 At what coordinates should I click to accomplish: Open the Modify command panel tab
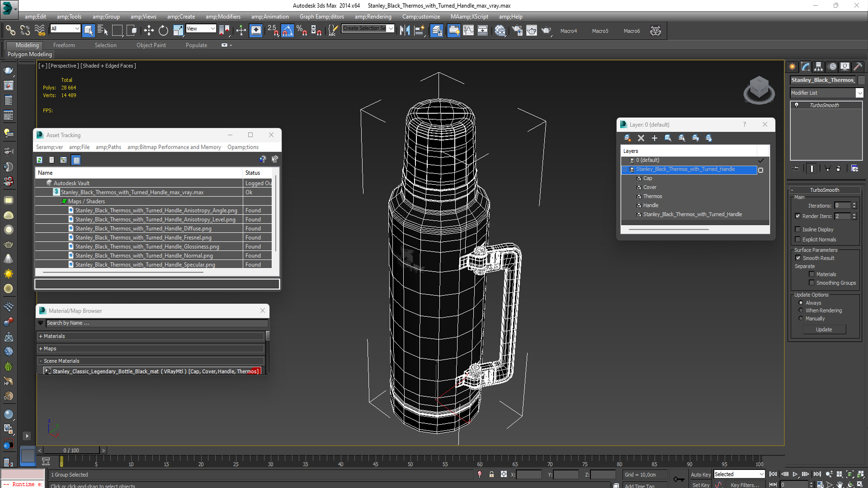click(x=806, y=66)
